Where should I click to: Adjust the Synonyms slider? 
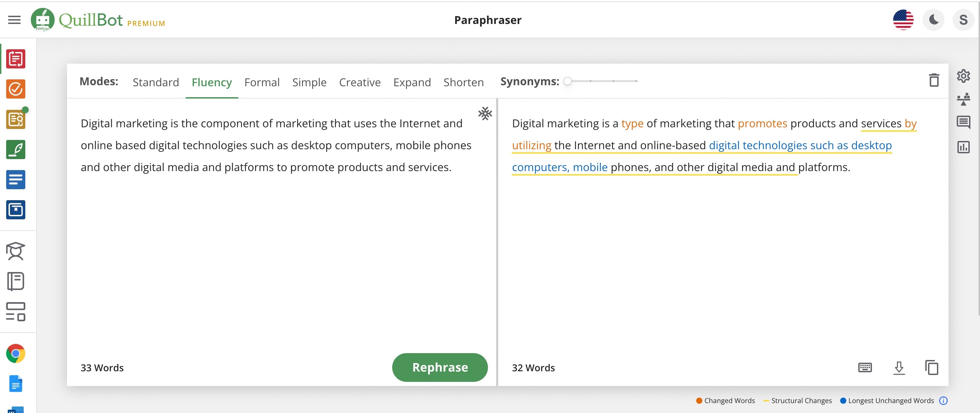pos(568,81)
